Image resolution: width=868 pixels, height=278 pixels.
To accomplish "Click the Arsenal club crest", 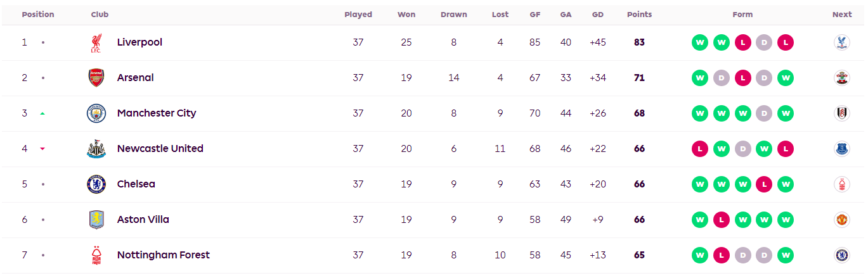I will point(96,78).
